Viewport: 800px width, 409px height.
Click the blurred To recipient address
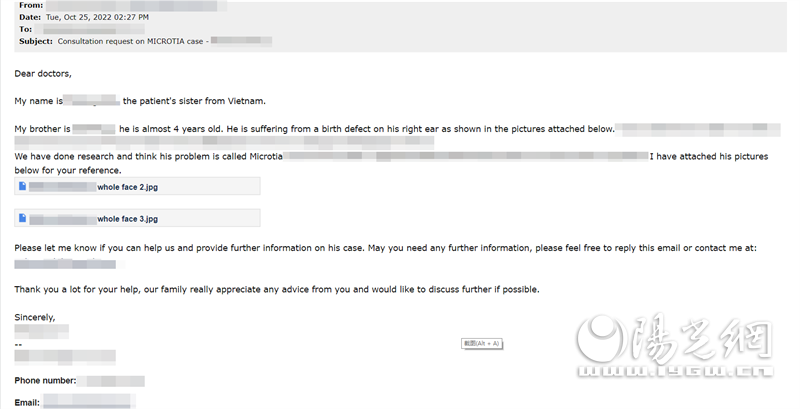pos(89,29)
